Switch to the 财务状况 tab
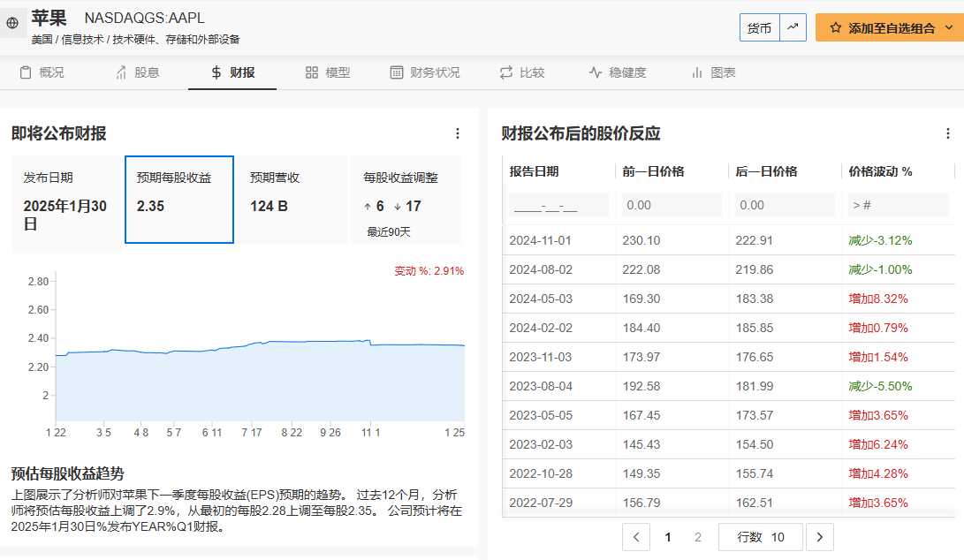 [x=425, y=72]
